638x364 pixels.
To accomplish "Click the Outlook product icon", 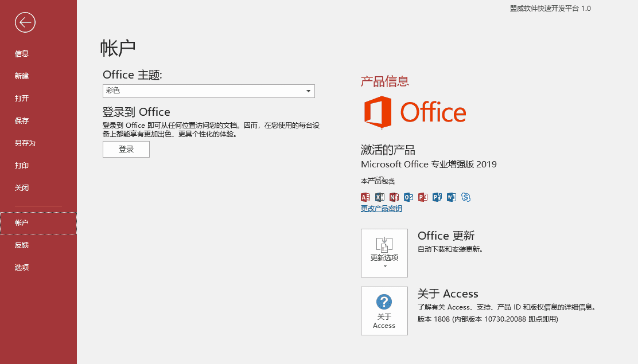I will point(409,197).
